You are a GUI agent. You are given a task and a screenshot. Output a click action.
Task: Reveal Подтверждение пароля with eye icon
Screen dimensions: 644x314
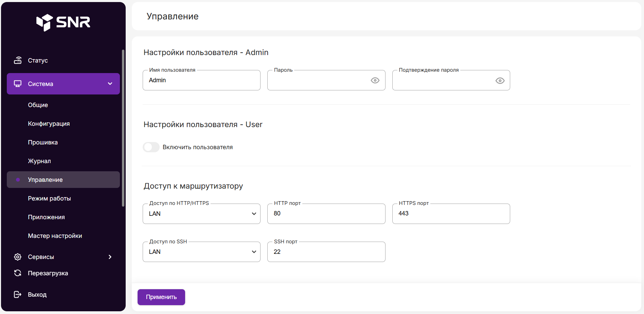click(500, 81)
